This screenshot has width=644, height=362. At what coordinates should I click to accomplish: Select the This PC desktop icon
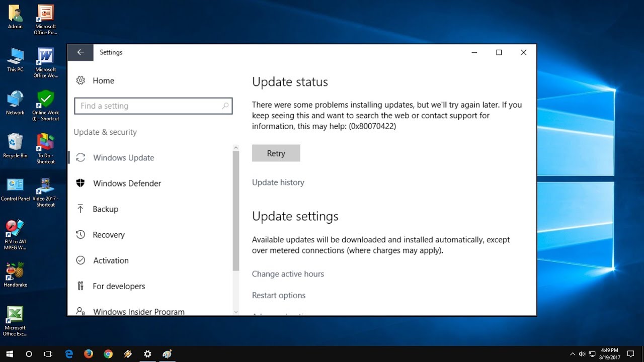(15, 60)
